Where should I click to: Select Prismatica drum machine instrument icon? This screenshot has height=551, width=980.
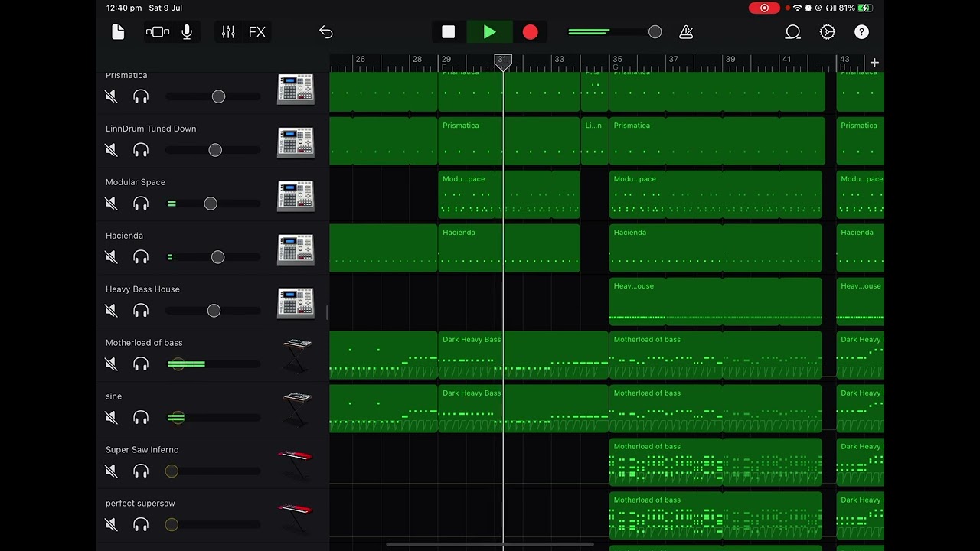click(x=296, y=89)
